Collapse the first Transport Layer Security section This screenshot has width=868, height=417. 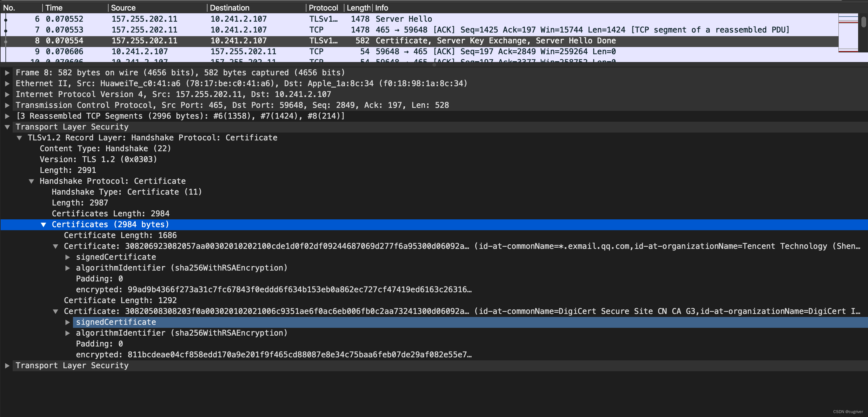7,127
